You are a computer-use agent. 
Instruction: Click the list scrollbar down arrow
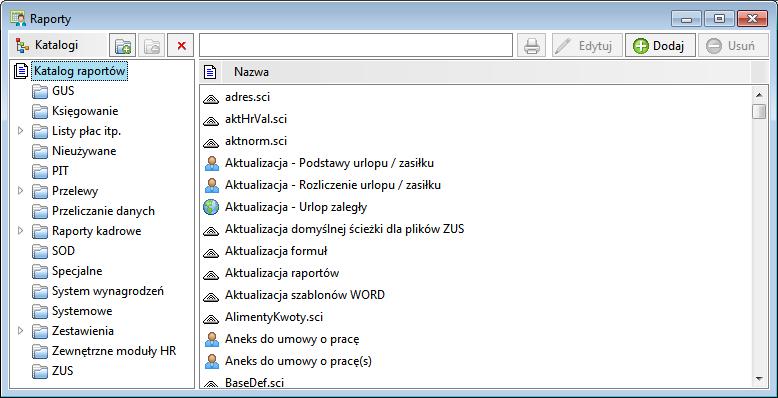759,379
